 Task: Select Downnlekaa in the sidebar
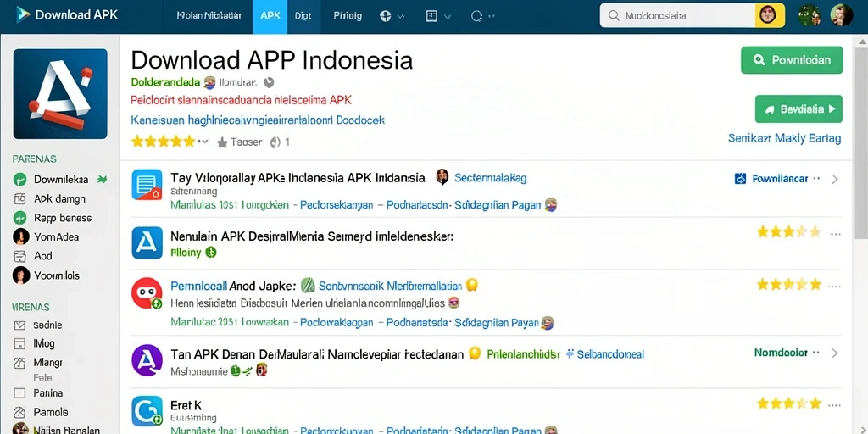[x=61, y=180]
